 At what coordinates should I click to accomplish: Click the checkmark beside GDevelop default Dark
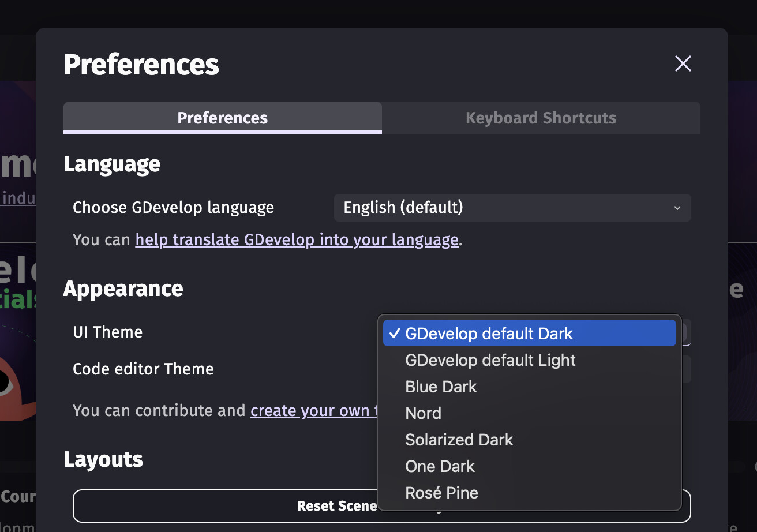(395, 333)
